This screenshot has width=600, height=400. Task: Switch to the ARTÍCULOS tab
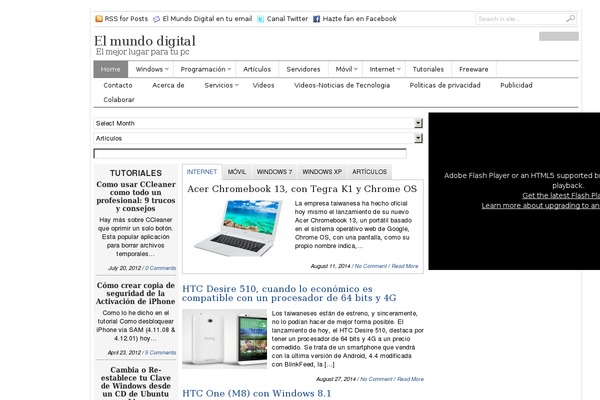click(369, 172)
